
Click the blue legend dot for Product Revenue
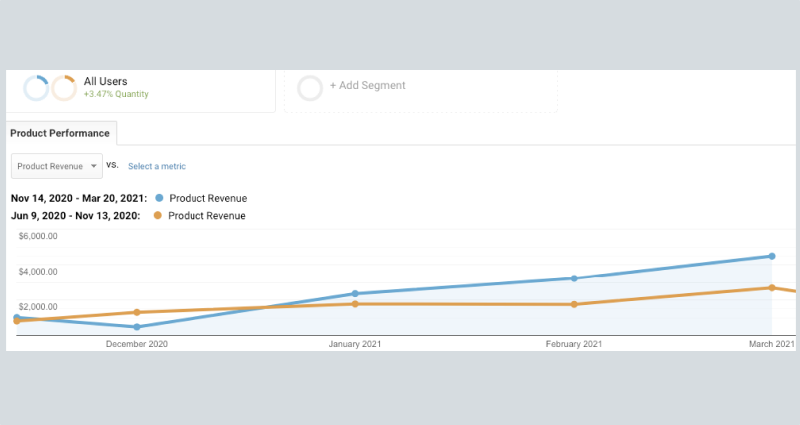158,198
